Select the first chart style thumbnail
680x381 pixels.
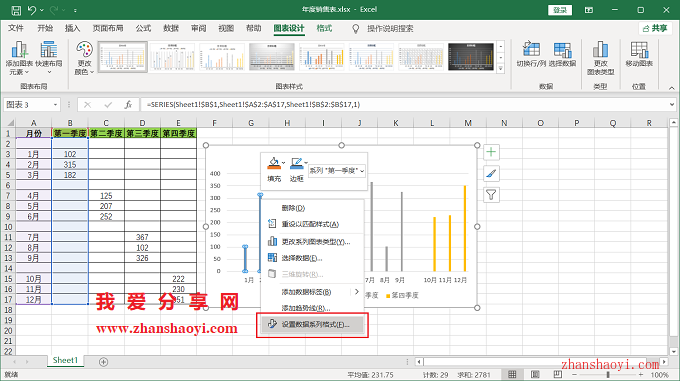123,56
